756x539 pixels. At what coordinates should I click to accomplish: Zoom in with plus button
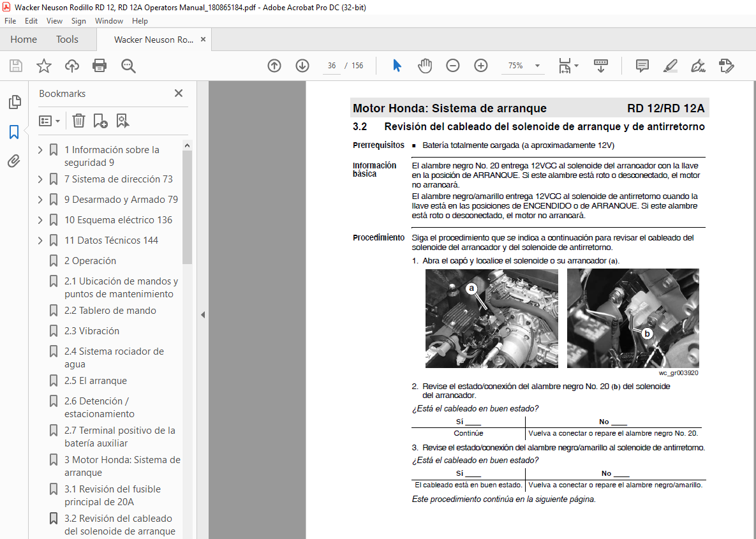(x=480, y=66)
